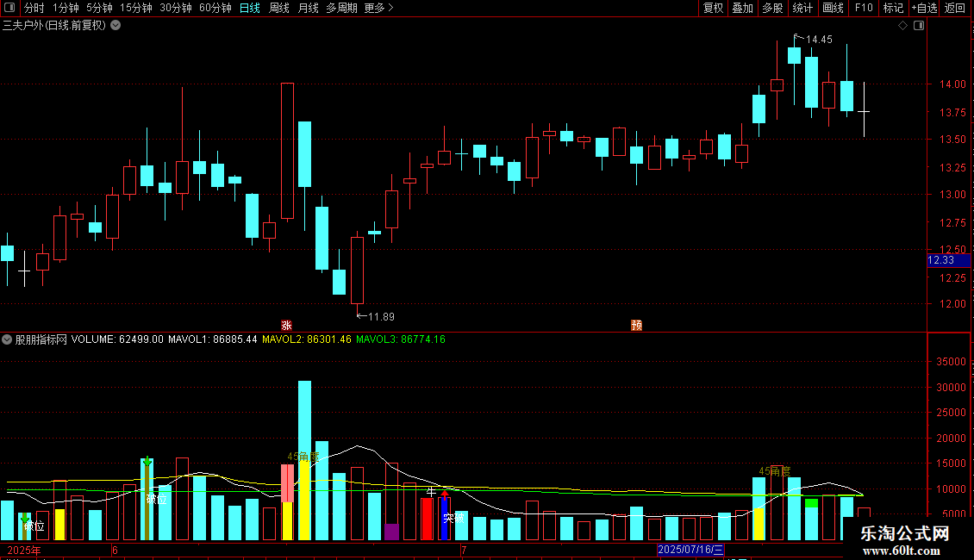The height and width of the screenshot is (560, 974).
Task: Click the panel layout icon at top-left
Action: pyautogui.click(x=9, y=8)
